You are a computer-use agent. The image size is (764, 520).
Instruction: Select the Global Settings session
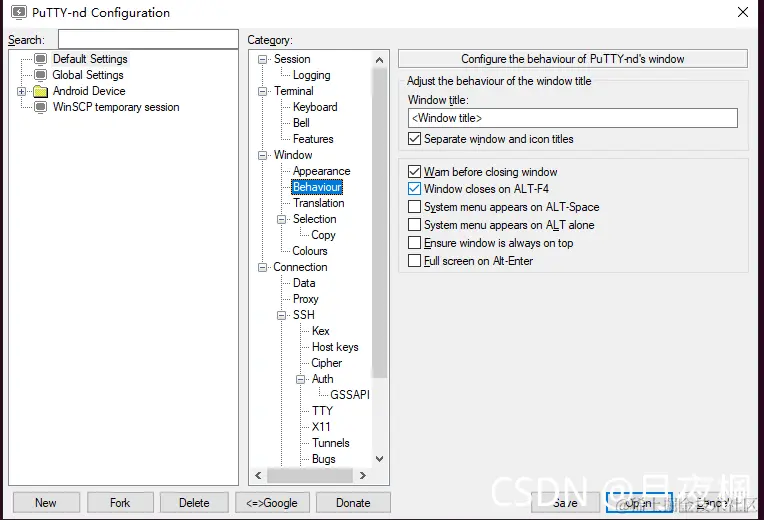pyautogui.click(x=88, y=75)
